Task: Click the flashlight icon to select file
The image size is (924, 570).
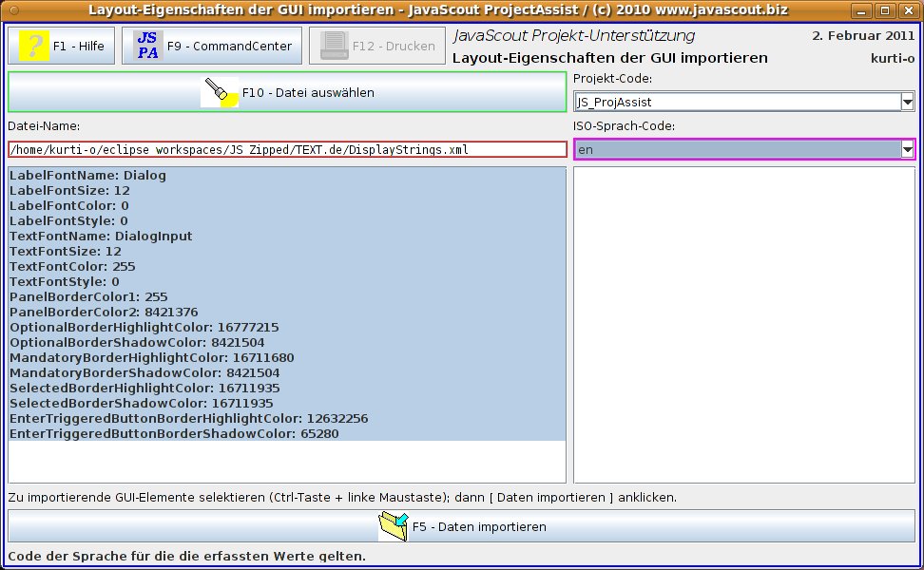Action: tap(221, 92)
